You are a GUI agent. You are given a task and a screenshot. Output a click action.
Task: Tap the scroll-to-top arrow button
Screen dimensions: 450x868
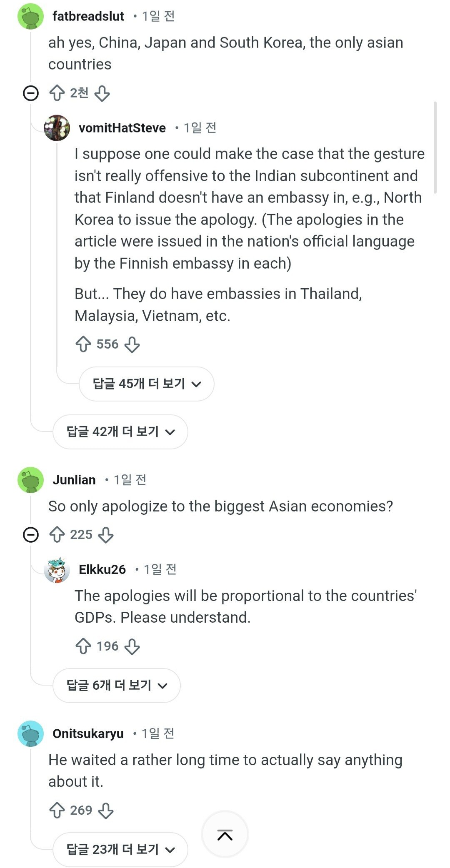225,835
